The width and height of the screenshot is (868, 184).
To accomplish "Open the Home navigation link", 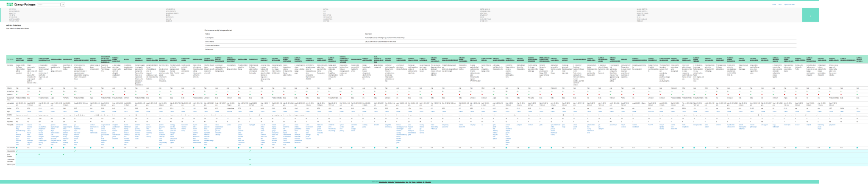I will (774, 5).
